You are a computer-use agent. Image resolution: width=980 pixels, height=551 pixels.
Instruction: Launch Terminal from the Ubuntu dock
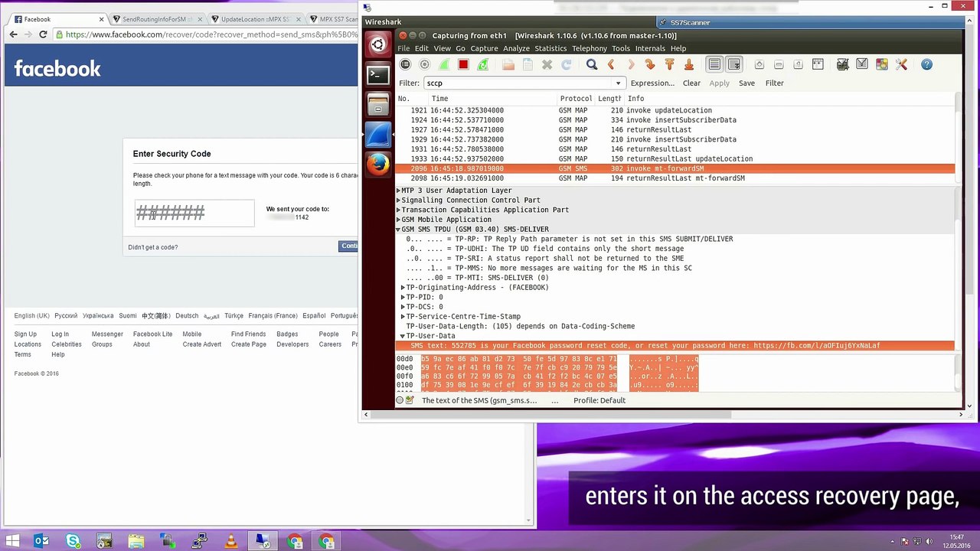(377, 75)
